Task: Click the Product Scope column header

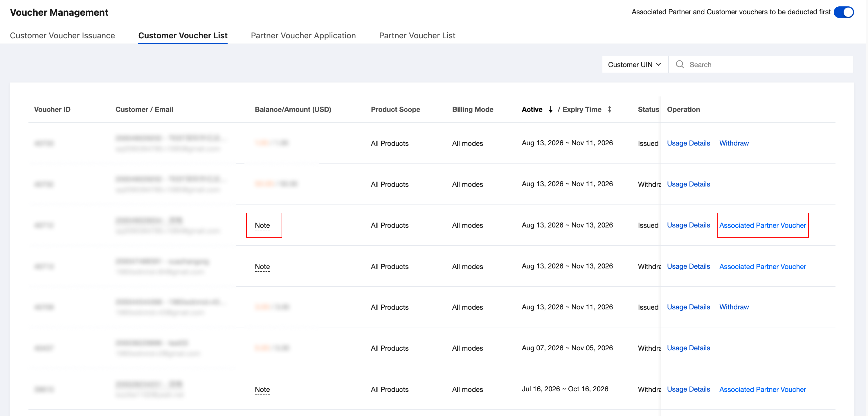Action: pos(395,109)
